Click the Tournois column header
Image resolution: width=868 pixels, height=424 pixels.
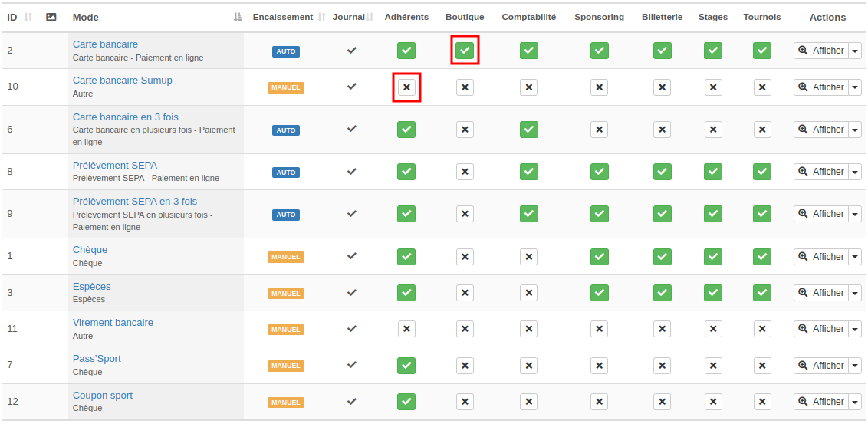point(762,17)
